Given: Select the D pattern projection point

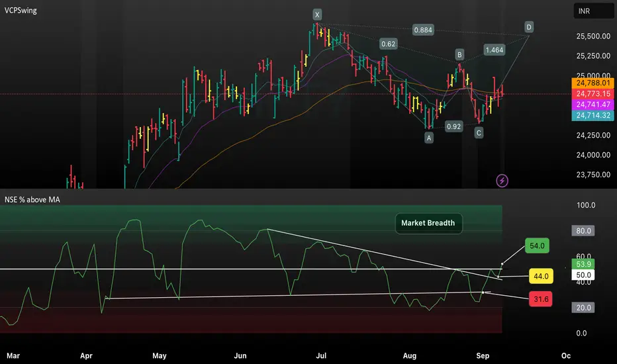Looking at the screenshot, I should point(529,27).
